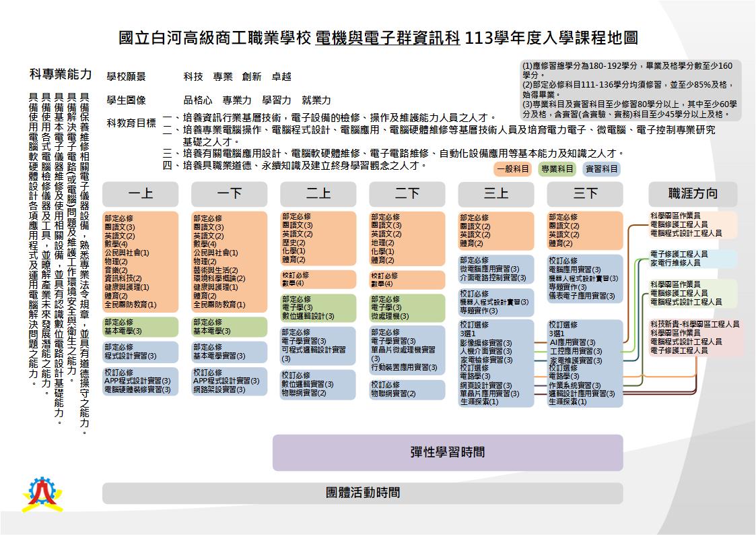This screenshot has height=535, width=756.
Task: Select the 實習科目 blue legend swatch
Action: click(x=601, y=169)
